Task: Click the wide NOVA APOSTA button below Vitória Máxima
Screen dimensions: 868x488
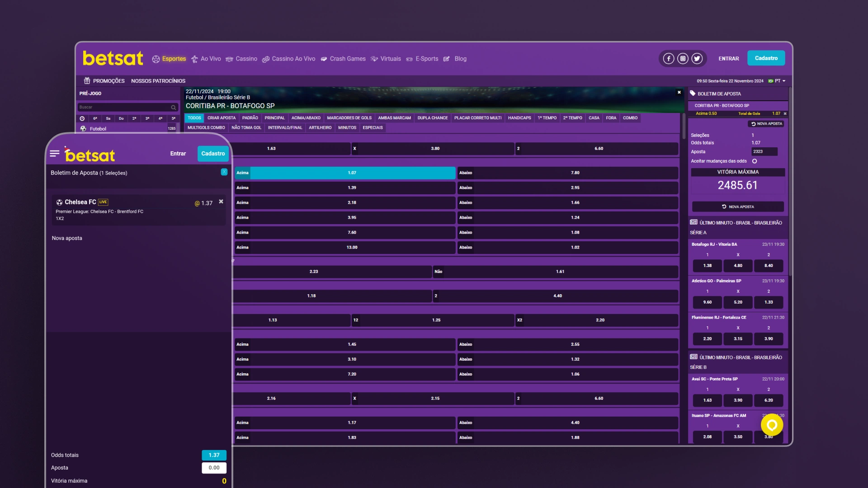Action: tap(738, 206)
